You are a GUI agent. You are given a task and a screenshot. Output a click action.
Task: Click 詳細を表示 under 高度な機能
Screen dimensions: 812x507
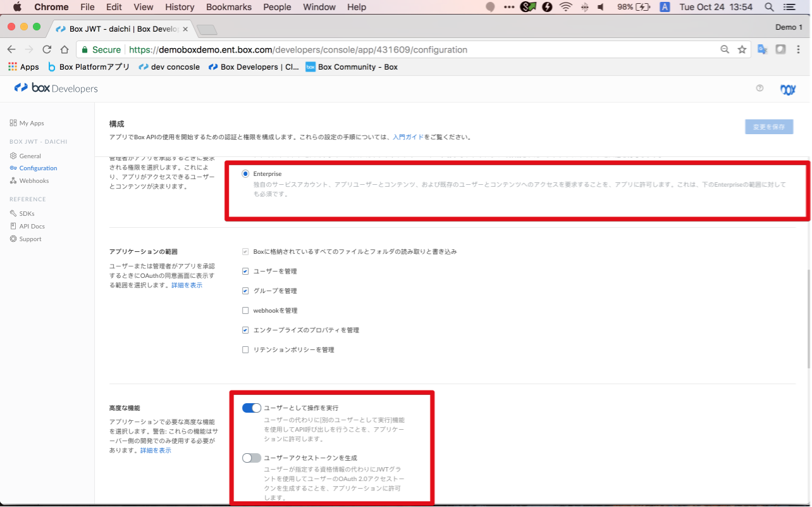pyautogui.click(x=156, y=451)
